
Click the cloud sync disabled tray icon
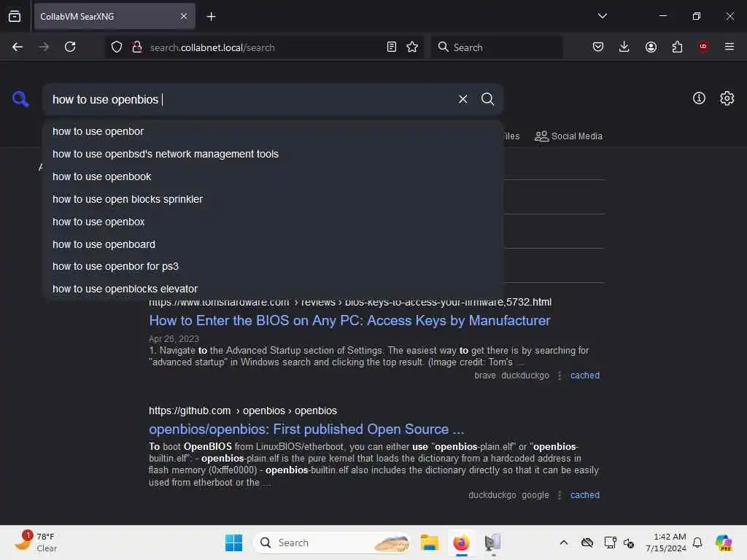coord(587,542)
